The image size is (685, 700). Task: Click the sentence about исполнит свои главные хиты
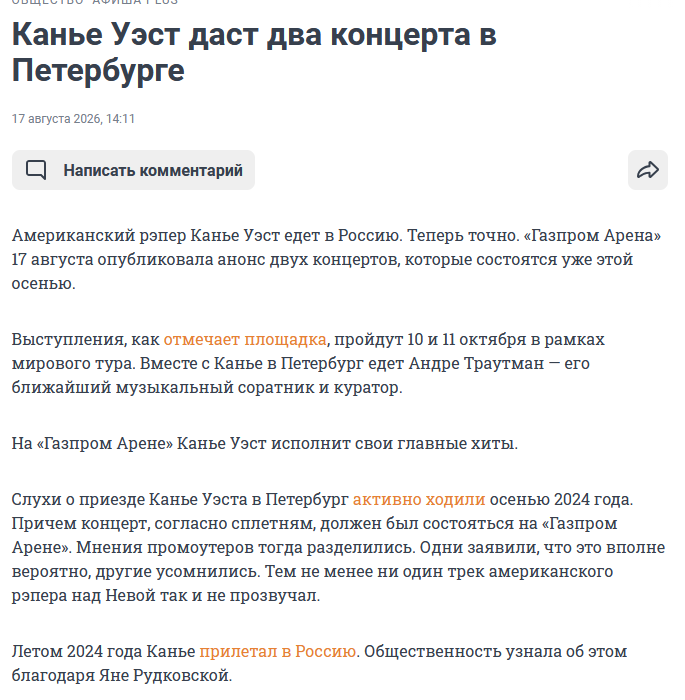point(265,443)
